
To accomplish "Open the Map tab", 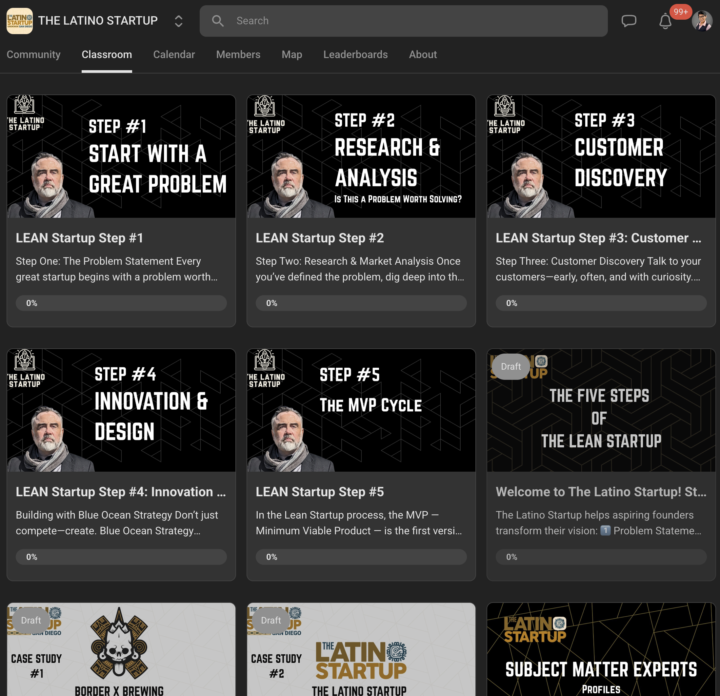I will 292,54.
